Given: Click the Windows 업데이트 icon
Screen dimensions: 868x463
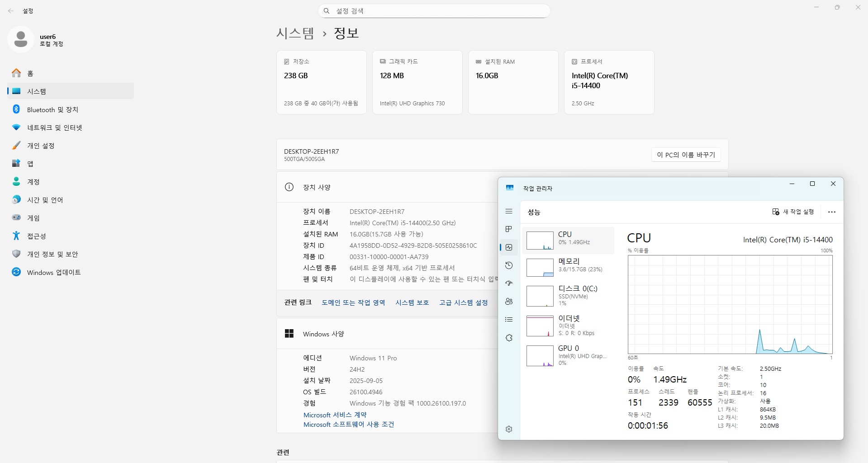Looking at the screenshot, I should tap(16, 272).
